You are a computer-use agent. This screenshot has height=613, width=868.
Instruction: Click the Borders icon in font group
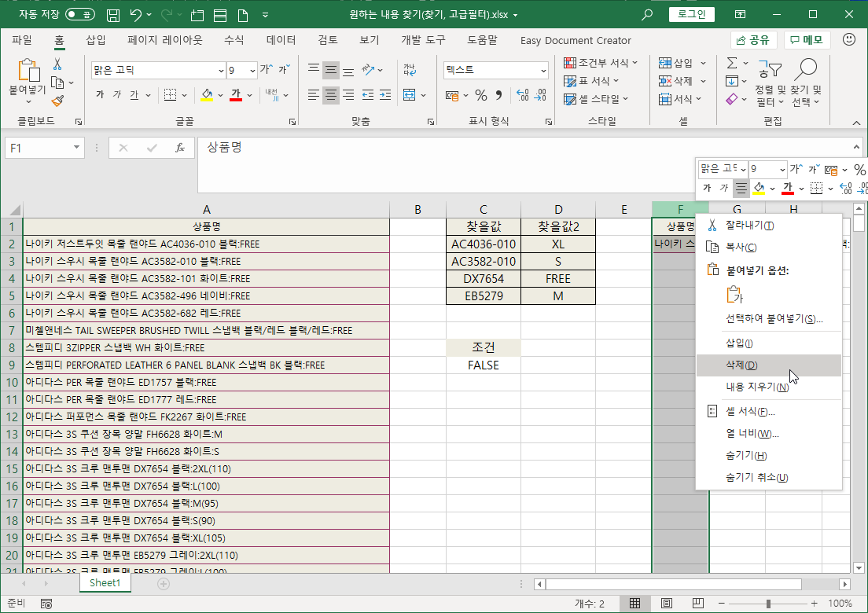pos(171,95)
